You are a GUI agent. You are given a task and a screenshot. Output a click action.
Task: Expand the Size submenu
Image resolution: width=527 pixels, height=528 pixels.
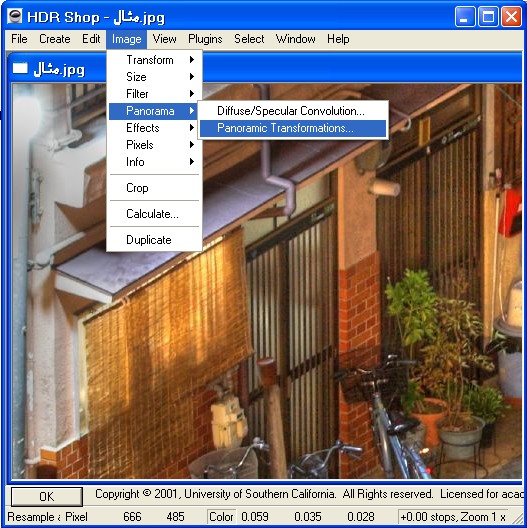(x=155, y=77)
